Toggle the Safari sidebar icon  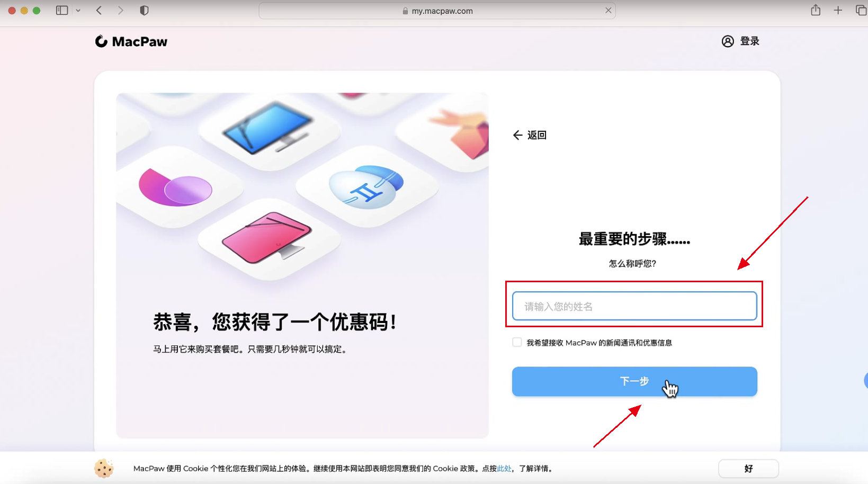pyautogui.click(x=62, y=11)
